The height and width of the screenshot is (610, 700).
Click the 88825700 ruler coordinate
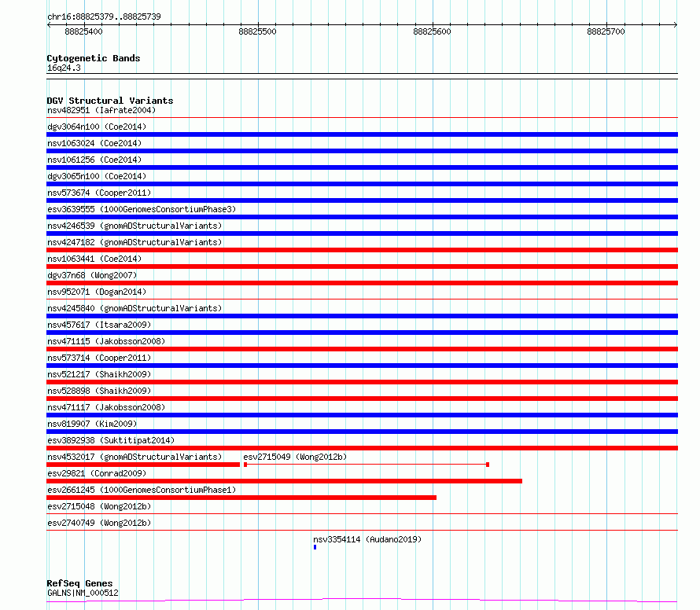(x=606, y=31)
